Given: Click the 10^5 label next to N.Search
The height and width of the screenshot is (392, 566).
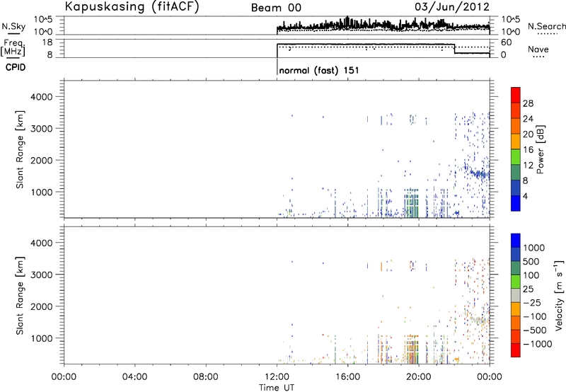Looking at the screenshot, I should click(511, 19).
